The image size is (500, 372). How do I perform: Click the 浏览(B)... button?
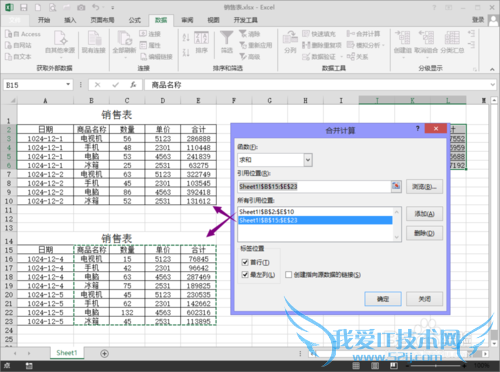pos(424,187)
